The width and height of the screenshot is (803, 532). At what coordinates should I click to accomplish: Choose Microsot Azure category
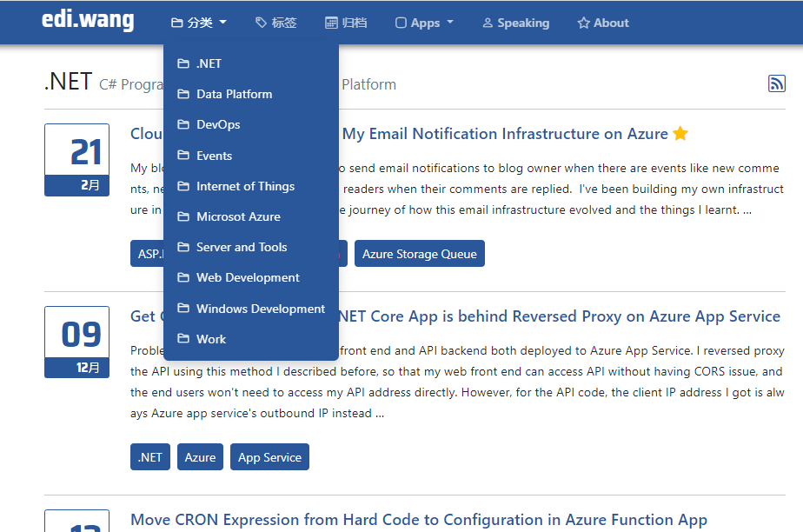(251, 216)
